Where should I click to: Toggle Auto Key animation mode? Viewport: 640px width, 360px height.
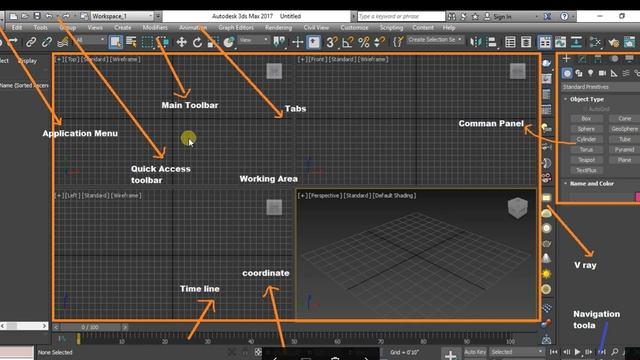[x=475, y=352]
